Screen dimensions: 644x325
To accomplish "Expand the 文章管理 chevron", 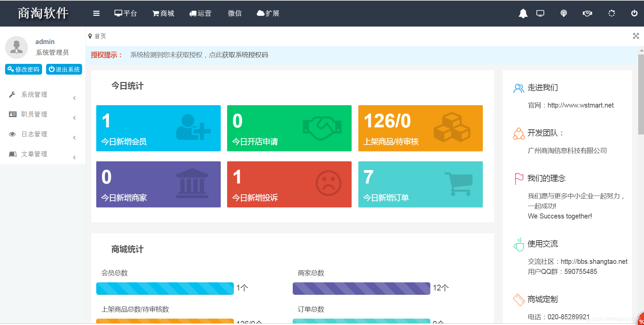I will [74, 158].
